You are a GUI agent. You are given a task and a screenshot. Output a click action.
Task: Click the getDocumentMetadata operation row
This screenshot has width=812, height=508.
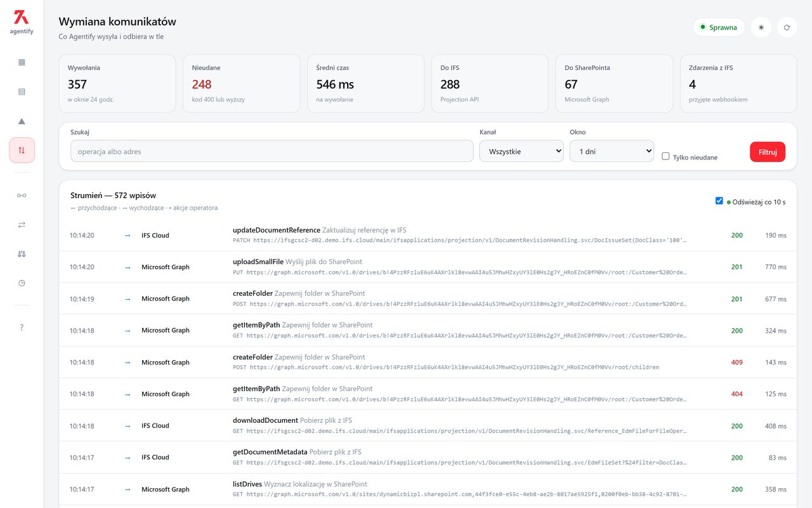(428, 457)
